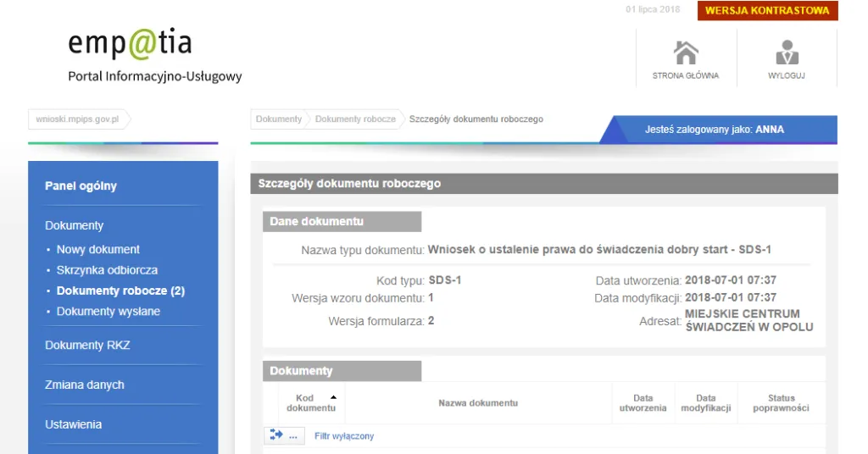
Task: Click Dokumenty breadcrumb
Action: 278,119
